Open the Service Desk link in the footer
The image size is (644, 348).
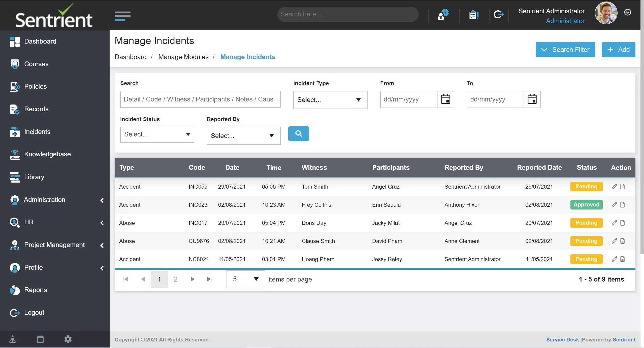(562, 339)
